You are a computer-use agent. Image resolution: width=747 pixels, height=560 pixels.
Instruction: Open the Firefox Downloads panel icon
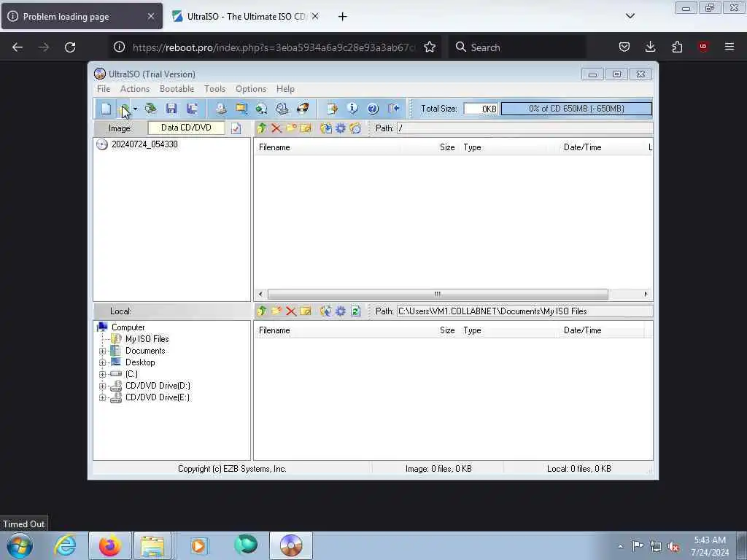pos(650,47)
